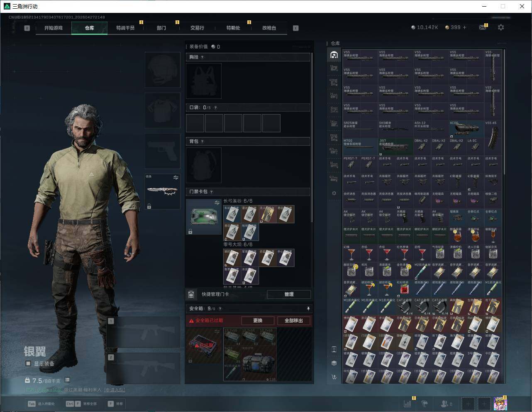The height and width of the screenshot is (412, 532).
Task: Click the clipboard icon beside 快捷管理门卡
Action: 191,294
